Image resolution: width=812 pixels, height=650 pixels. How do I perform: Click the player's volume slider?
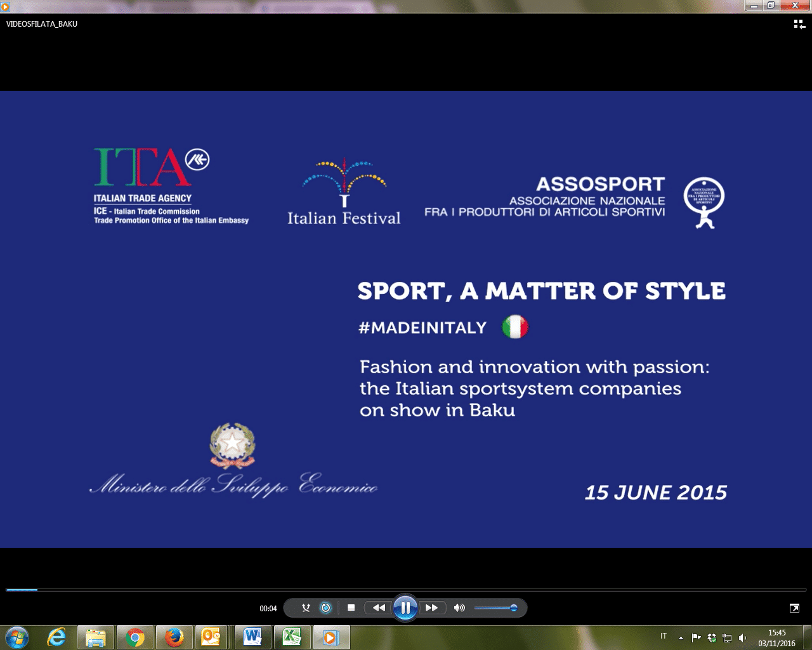point(495,608)
